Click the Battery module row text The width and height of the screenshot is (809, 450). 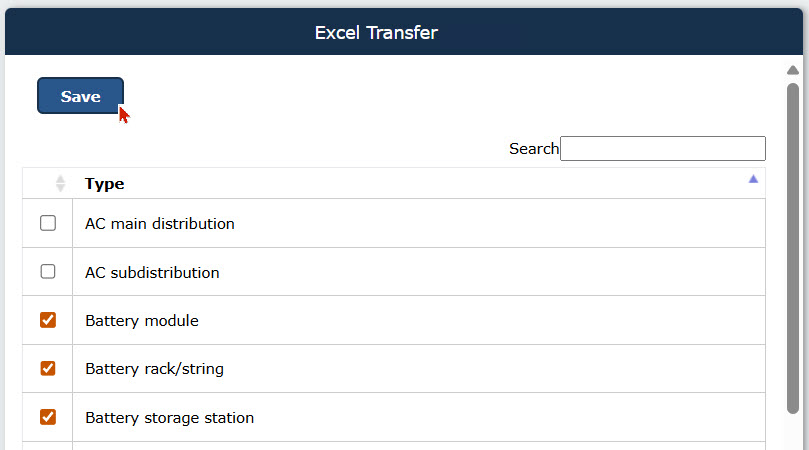pyautogui.click(x=142, y=321)
